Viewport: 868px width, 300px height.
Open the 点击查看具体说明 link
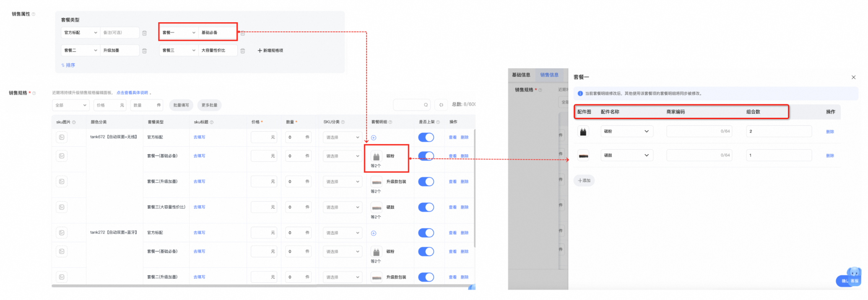[x=132, y=93]
